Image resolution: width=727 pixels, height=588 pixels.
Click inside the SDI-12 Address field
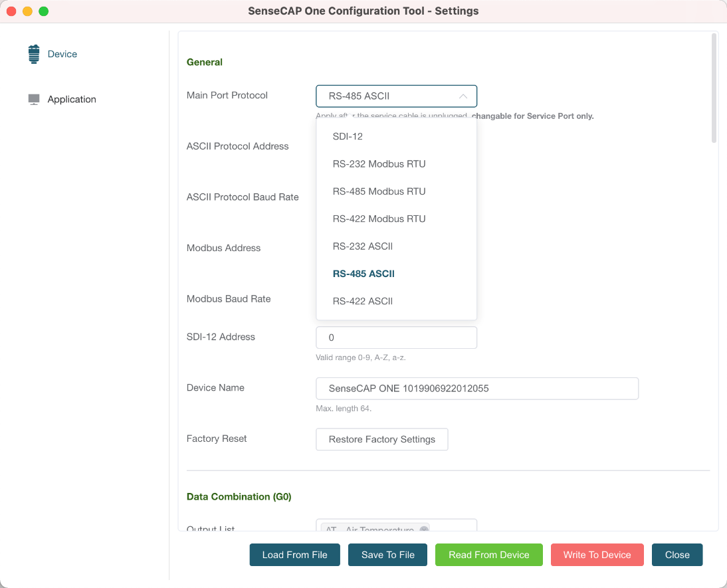(396, 338)
